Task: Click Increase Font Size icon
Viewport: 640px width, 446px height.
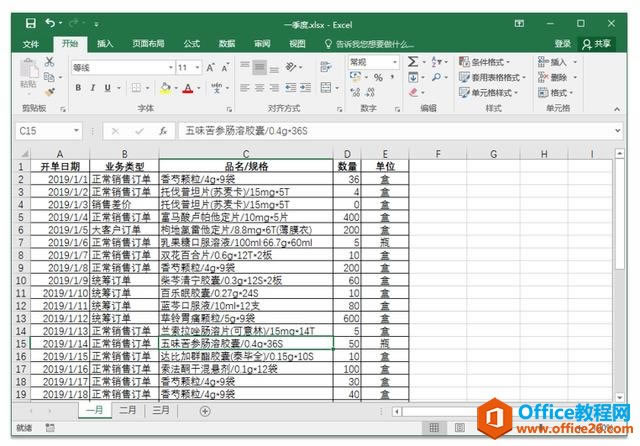Action: click(210, 68)
